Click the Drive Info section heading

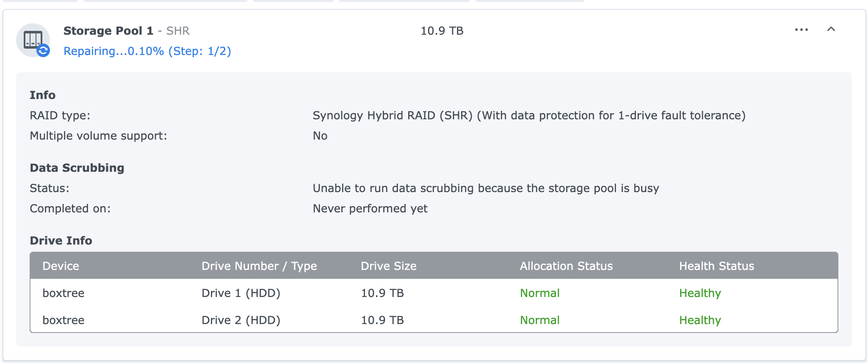tap(61, 240)
